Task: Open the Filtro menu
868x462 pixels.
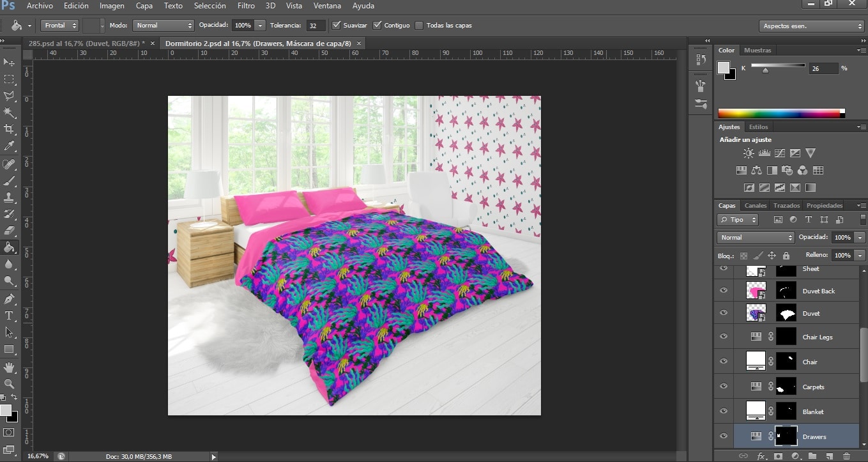Action: point(246,6)
